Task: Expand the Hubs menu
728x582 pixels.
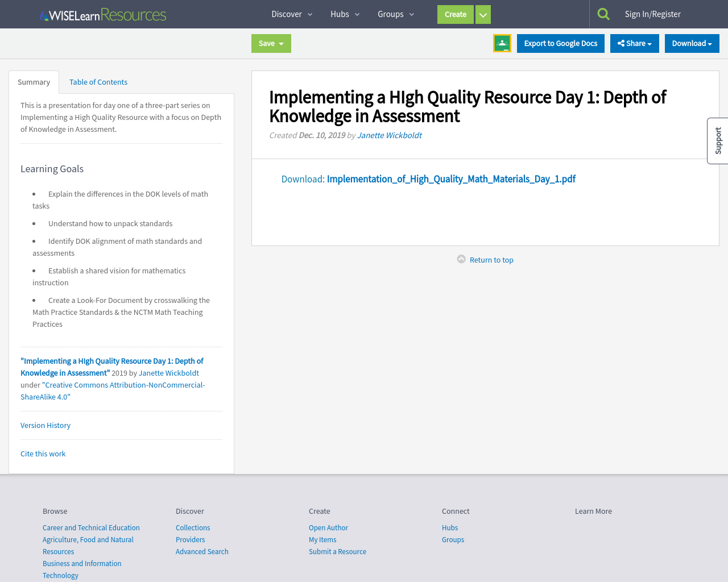Action: click(x=345, y=14)
